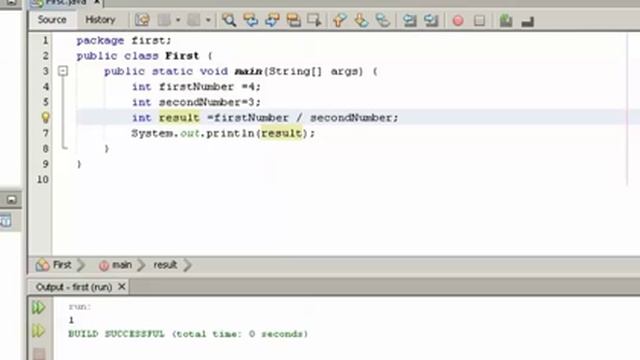The image size is (640, 360).
Task: Click 'System.out.println' on line 7
Action: [x=193, y=133]
